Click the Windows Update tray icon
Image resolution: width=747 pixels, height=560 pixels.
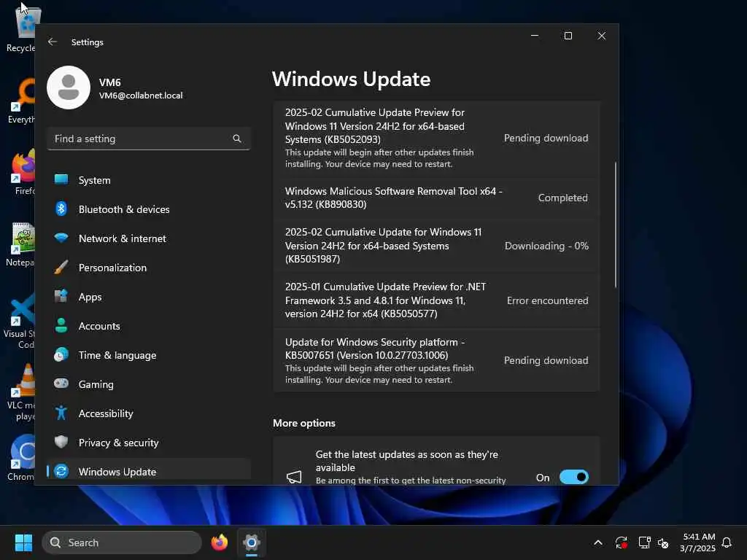click(621, 542)
